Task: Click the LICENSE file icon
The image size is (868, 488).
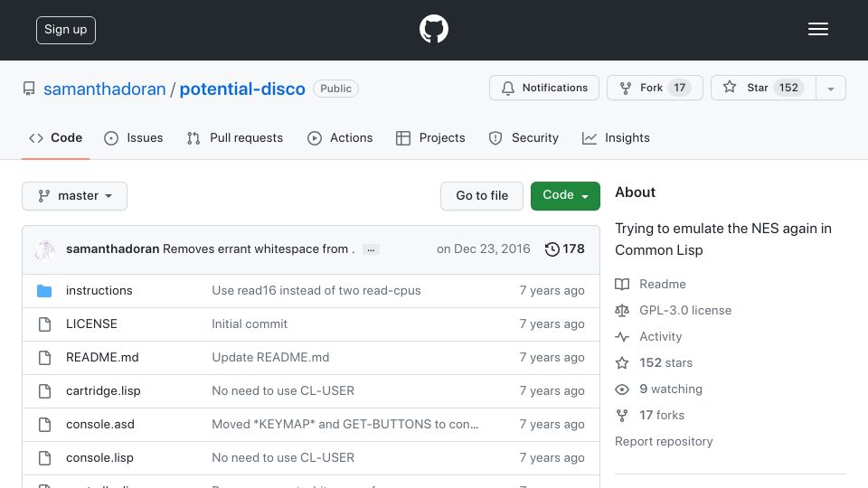Action: (45, 324)
